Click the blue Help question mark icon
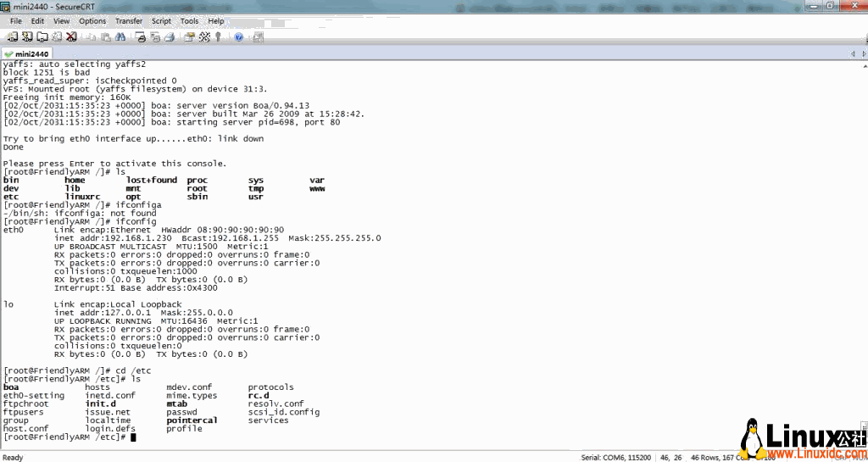The height and width of the screenshot is (462, 868). click(239, 37)
